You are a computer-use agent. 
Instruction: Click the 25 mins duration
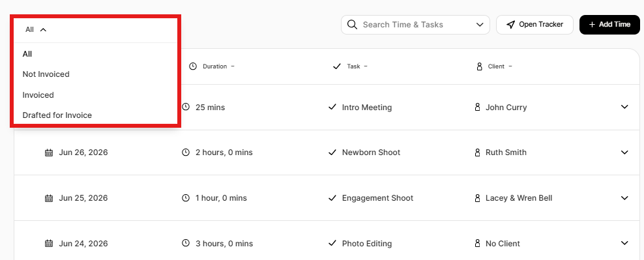click(x=211, y=108)
